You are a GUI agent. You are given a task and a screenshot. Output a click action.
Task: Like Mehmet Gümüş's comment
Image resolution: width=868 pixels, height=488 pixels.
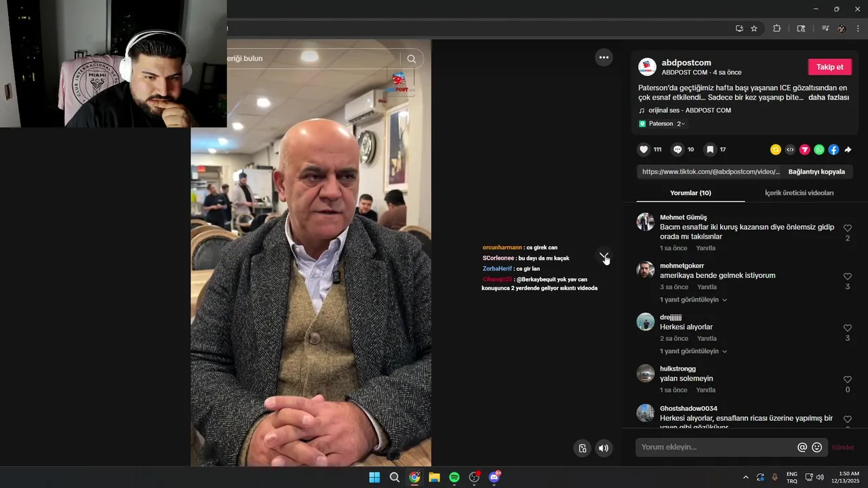[x=847, y=228]
